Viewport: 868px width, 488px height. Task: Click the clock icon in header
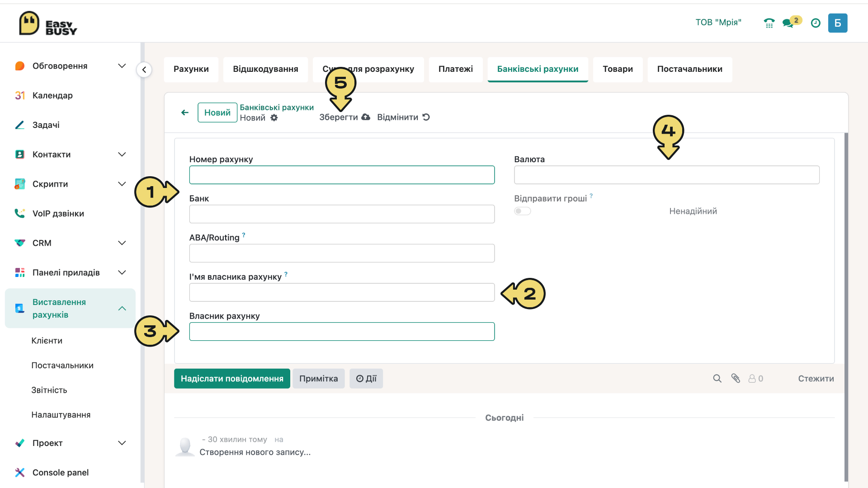816,23
